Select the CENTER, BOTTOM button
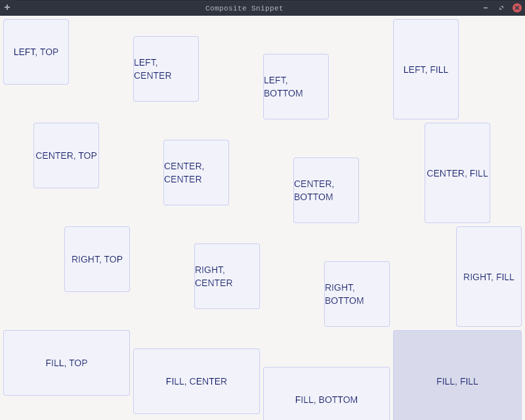The image size is (525, 420). click(x=326, y=190)
